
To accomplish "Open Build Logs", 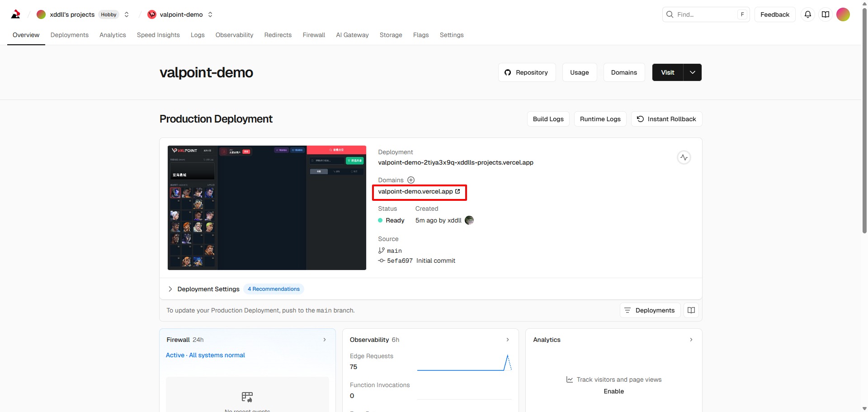I will [548, 119].
